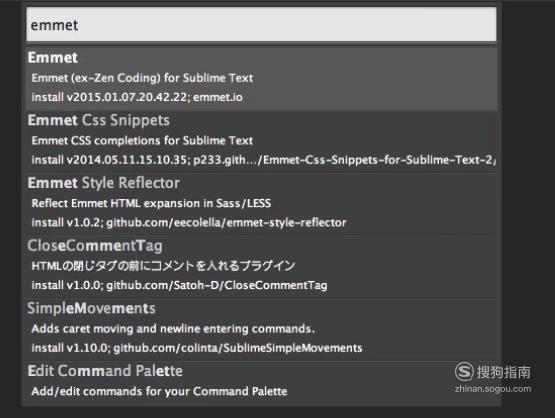555x418 pixels.
Task: Click the zhinan.sogou.com watermark text
Action: [x=493, y=389]
